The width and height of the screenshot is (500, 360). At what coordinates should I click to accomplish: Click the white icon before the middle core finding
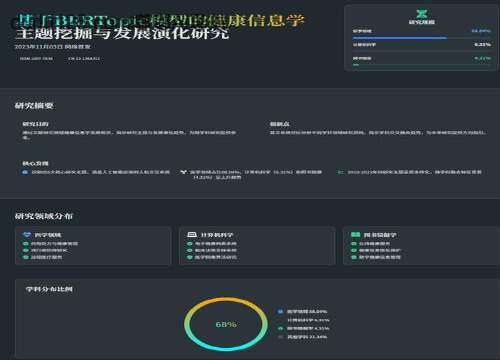[183, 172]
